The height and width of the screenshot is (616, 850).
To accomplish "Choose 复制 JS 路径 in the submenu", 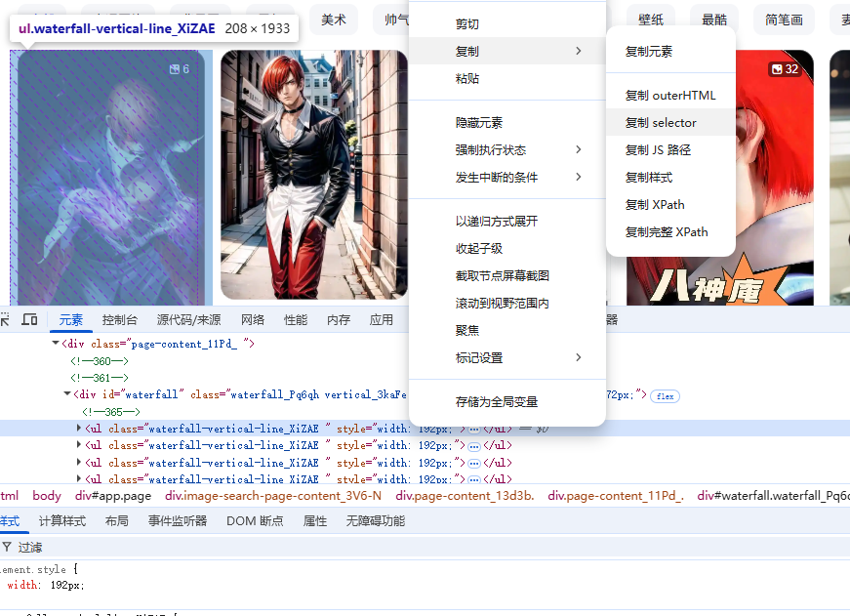I will coord(670,149).
